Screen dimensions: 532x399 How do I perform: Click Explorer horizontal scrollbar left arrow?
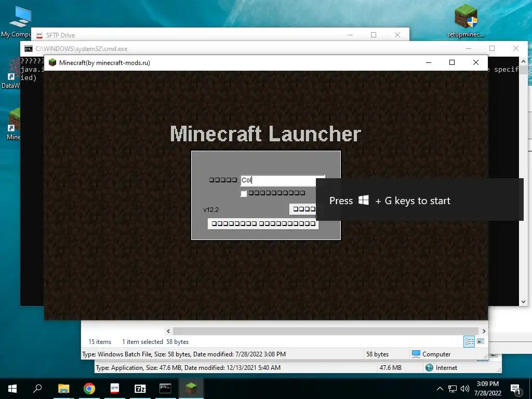point(168,331)
